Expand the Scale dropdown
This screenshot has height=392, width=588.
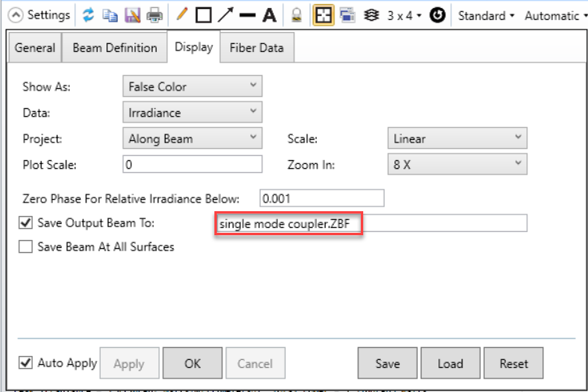tap(457, 139)
